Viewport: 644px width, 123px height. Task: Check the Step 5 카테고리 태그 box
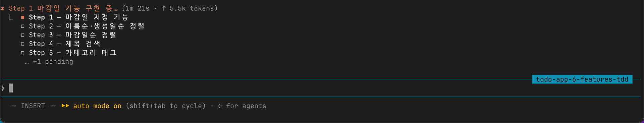coord(22,53)
